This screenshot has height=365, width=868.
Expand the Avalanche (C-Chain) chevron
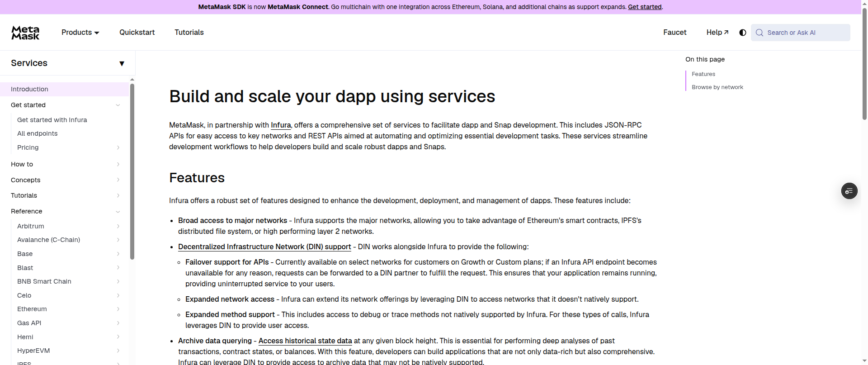118,240
